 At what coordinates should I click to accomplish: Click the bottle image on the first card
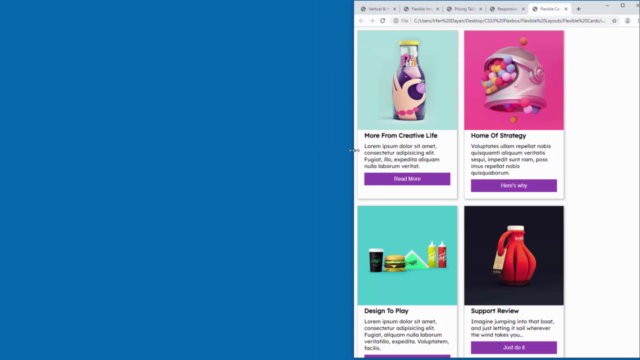coord(407,80)
